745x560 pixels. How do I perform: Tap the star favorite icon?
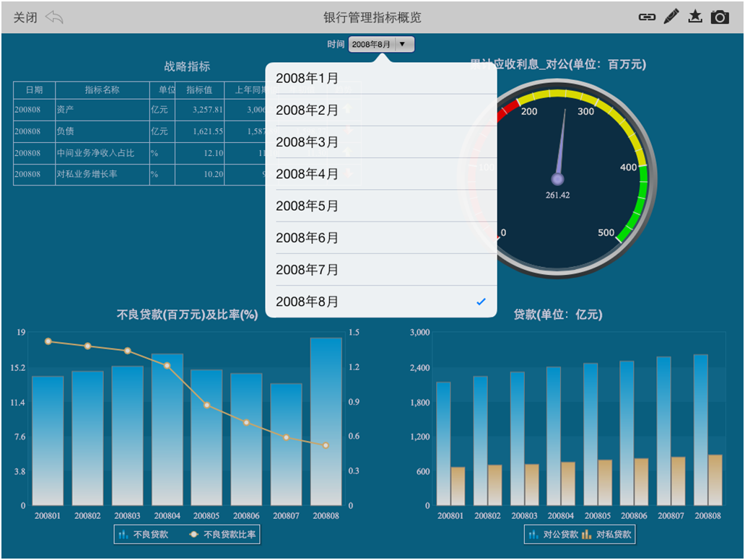pyautogui.click(x=695, y=17)
